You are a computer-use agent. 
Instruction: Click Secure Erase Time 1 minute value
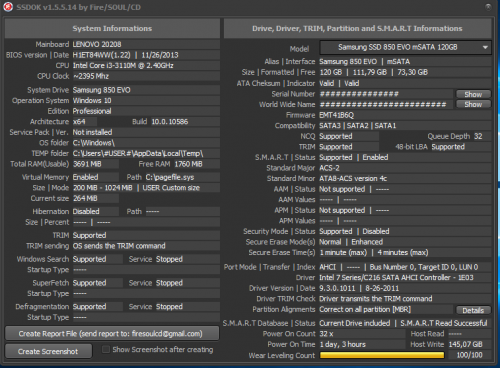point(343,253)
